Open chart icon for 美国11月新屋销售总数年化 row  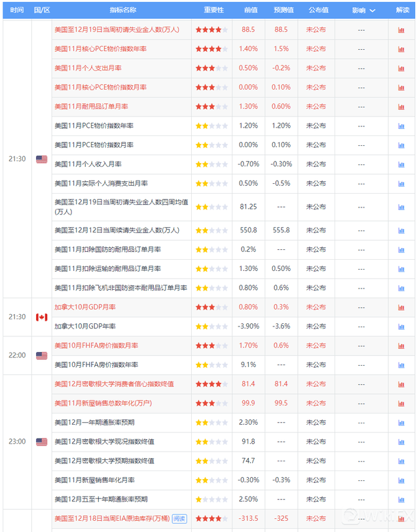pos(401,403)
